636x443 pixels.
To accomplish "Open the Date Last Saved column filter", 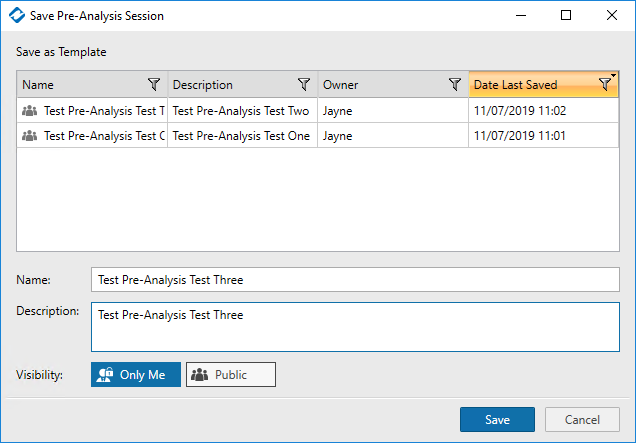I will coord(605,84).
